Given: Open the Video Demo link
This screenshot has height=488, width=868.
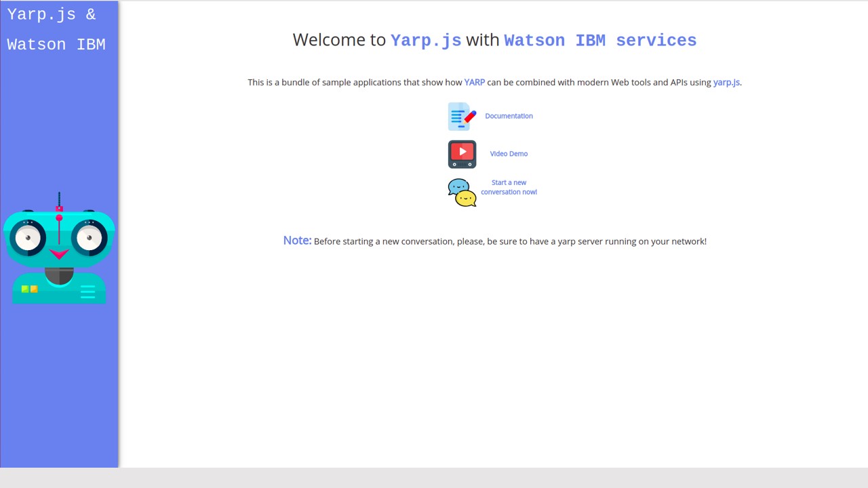Looking at the screenshot, I should click(509, 154).
